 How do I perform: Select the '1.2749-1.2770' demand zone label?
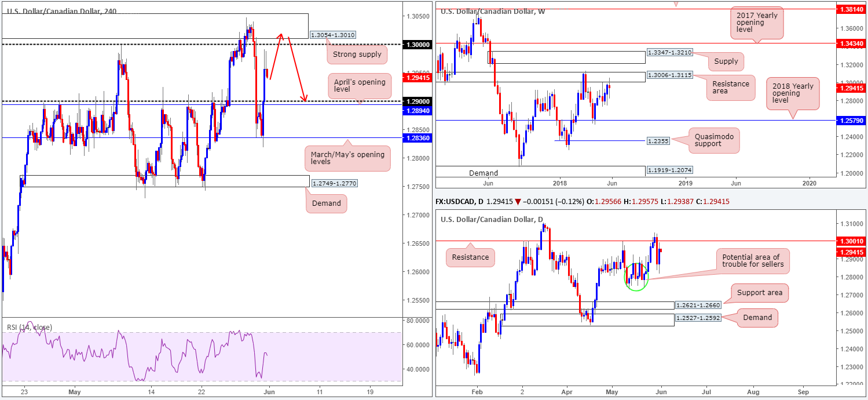tap(335, 183)
